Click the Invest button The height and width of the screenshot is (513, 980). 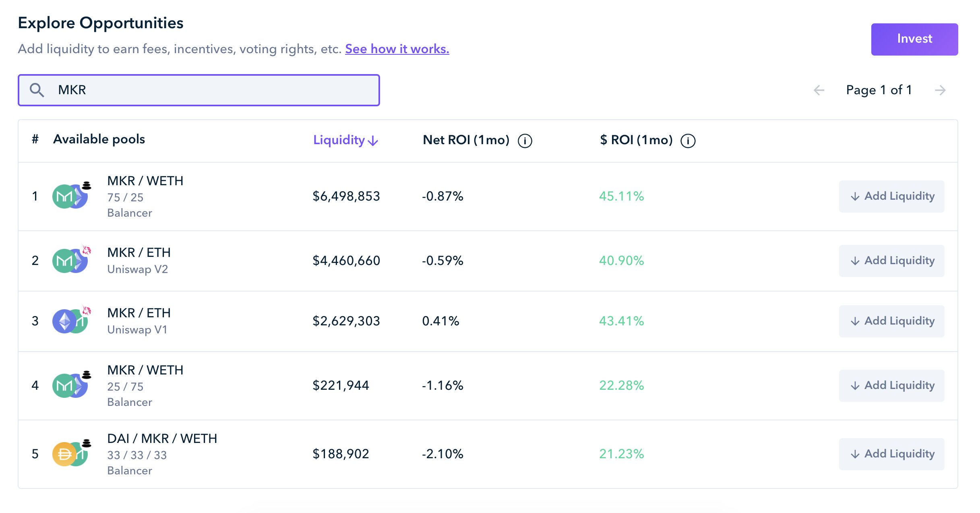914,39
